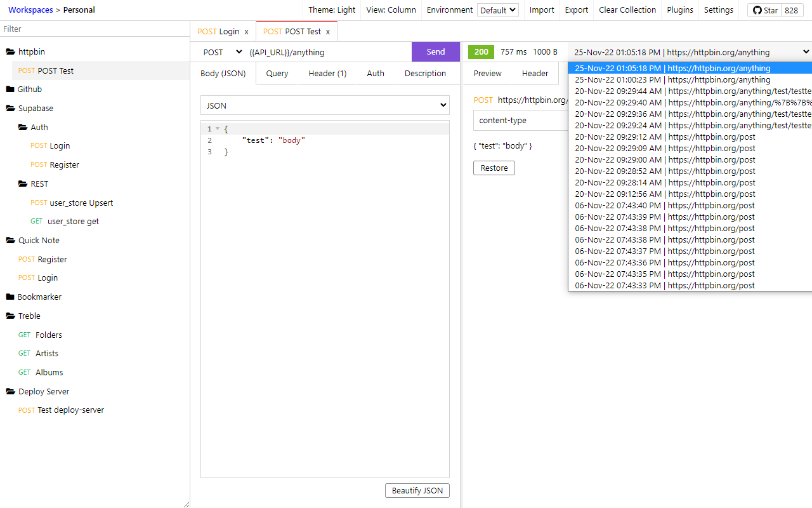
Task: Open Settings
Action: 719,10
